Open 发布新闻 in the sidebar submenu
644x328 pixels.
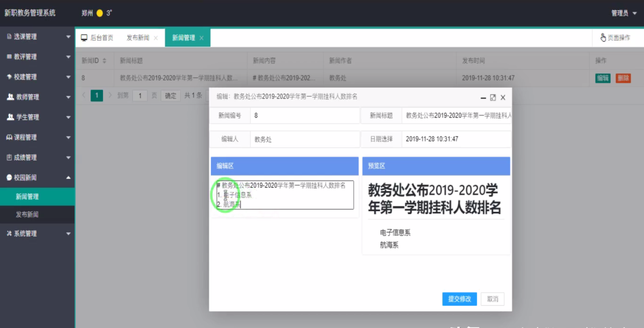point(27,214)
